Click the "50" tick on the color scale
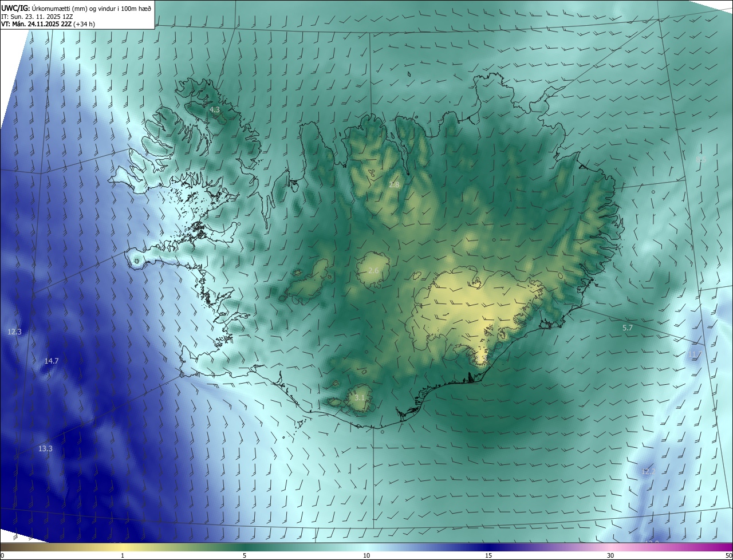The height and width of the screenshot is (560, 733). 728,555
